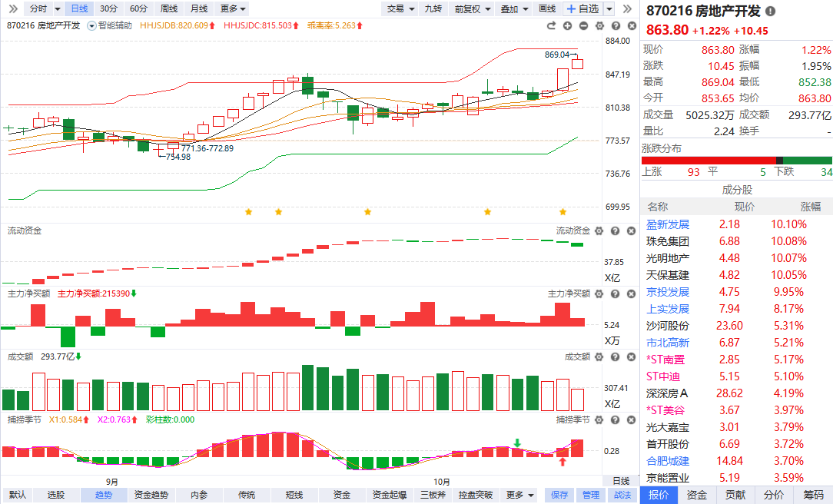Click the zoom-out minus icon above the chart
Screen dimensions: 833x504
pyautogui.click(x=583, y=25)
